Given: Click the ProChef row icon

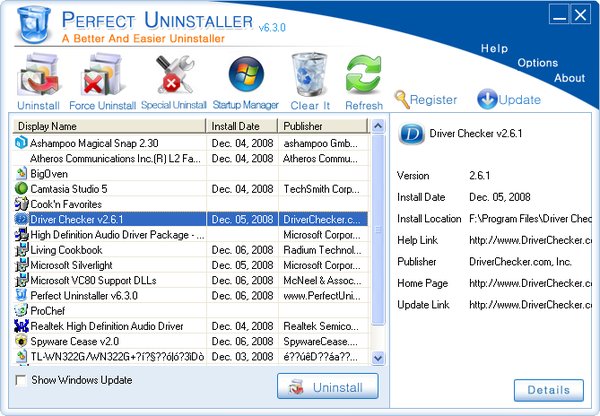Looking at the screenshot, I should [21, 311].
